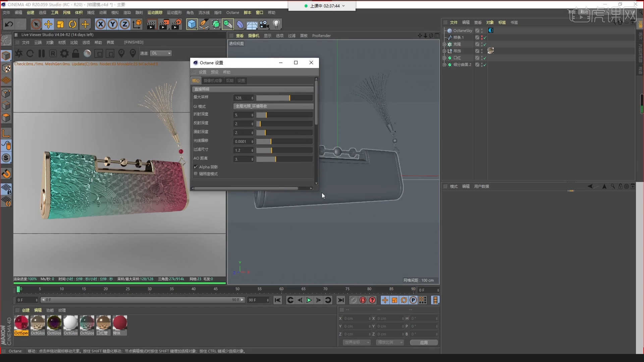
Task: Open Octane settings gear in Live Viewer
Action: 64,53
